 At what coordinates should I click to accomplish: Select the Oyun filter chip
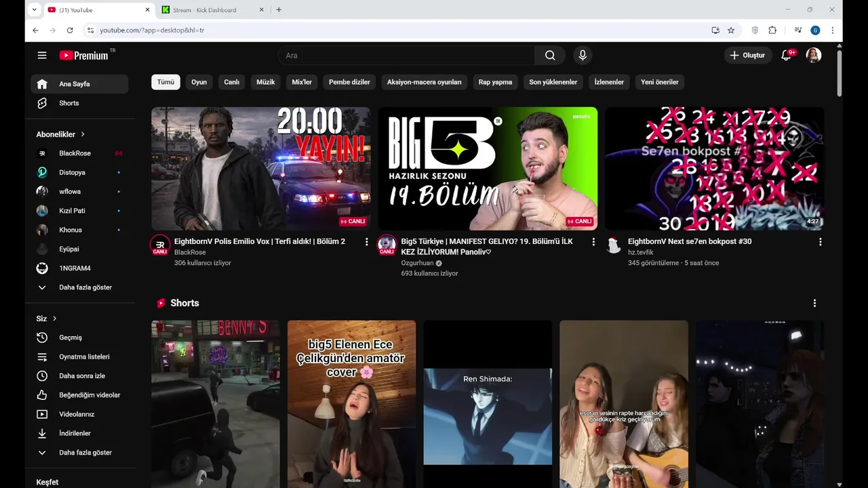tap(199, 82)
